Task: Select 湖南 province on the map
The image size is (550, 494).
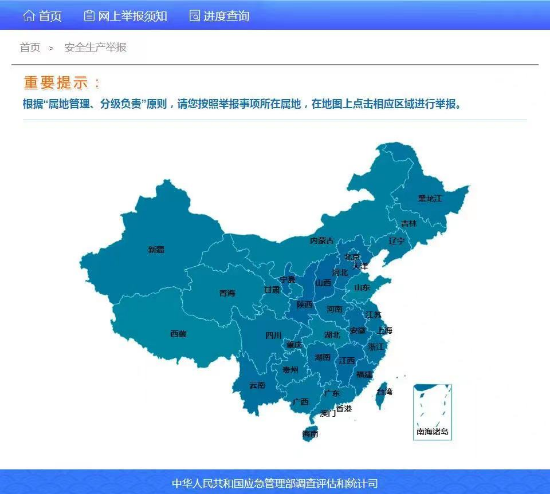Action: pyautogui.click(x=323, y=358)
